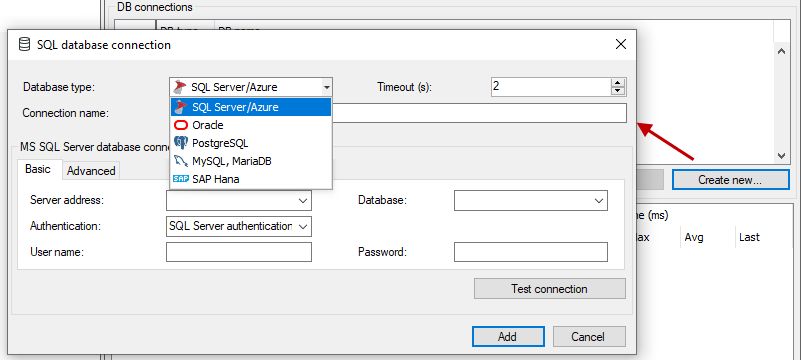This screenshot has height=360, width=801.
Task: Collapse the Database type combo box
Action: point(326,87)
